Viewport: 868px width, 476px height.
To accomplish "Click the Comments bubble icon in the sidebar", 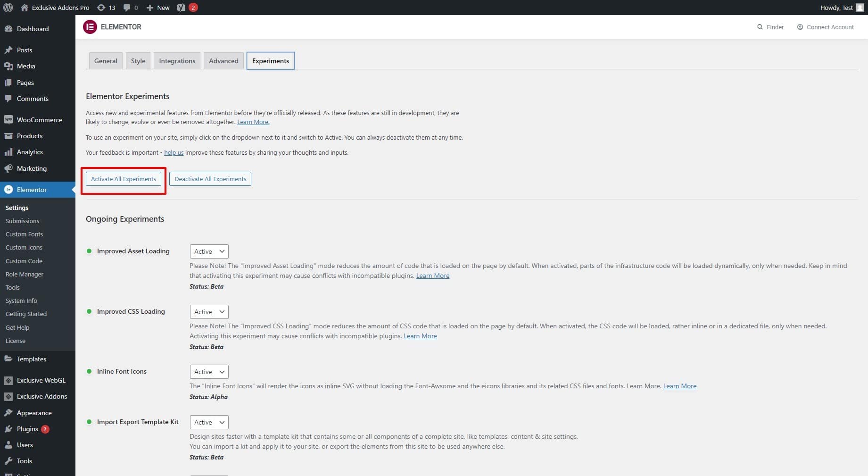I will coord(8,99).
